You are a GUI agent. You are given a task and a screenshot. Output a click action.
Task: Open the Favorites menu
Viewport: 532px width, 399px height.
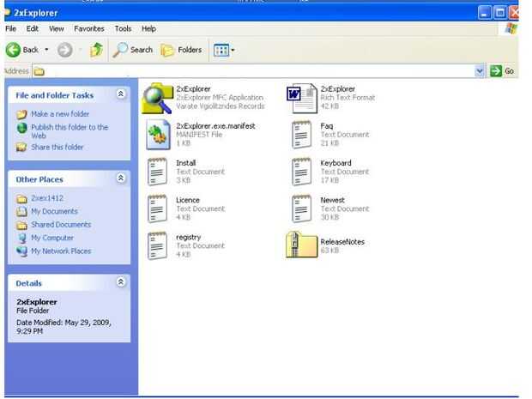pos(89,29)
